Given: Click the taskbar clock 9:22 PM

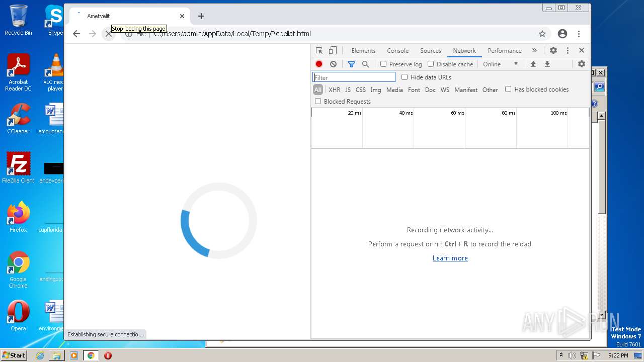Looking at the screenshot, I should tap(618, 355).
